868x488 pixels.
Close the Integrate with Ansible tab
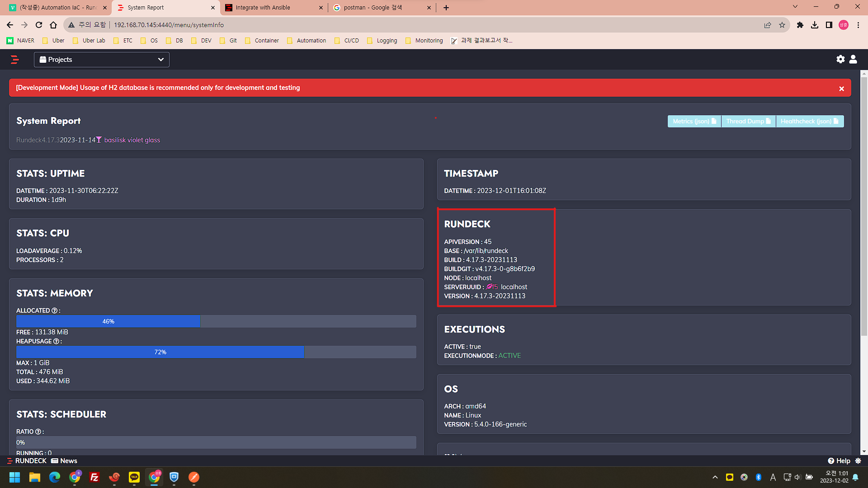[x=321, y=8]
